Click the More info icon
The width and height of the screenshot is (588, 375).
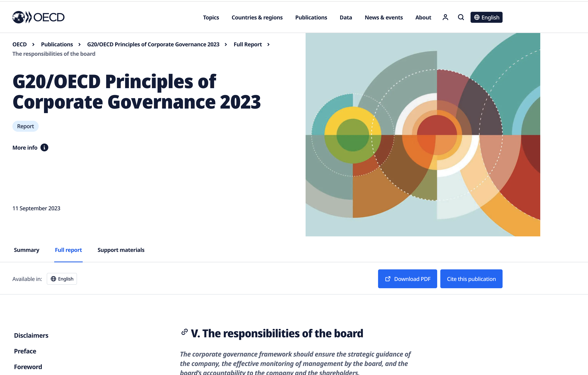[x=44, y=147]
